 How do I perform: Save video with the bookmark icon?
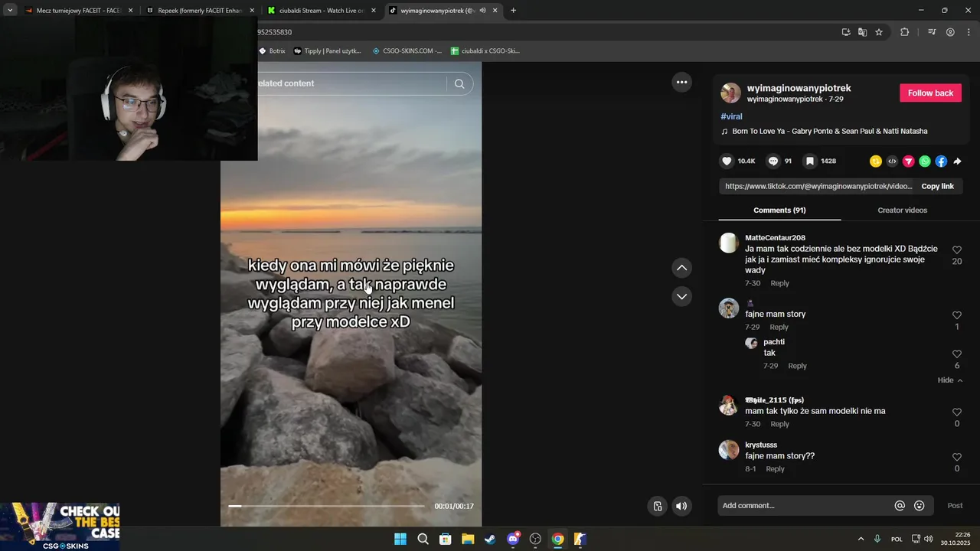(809, 161)
